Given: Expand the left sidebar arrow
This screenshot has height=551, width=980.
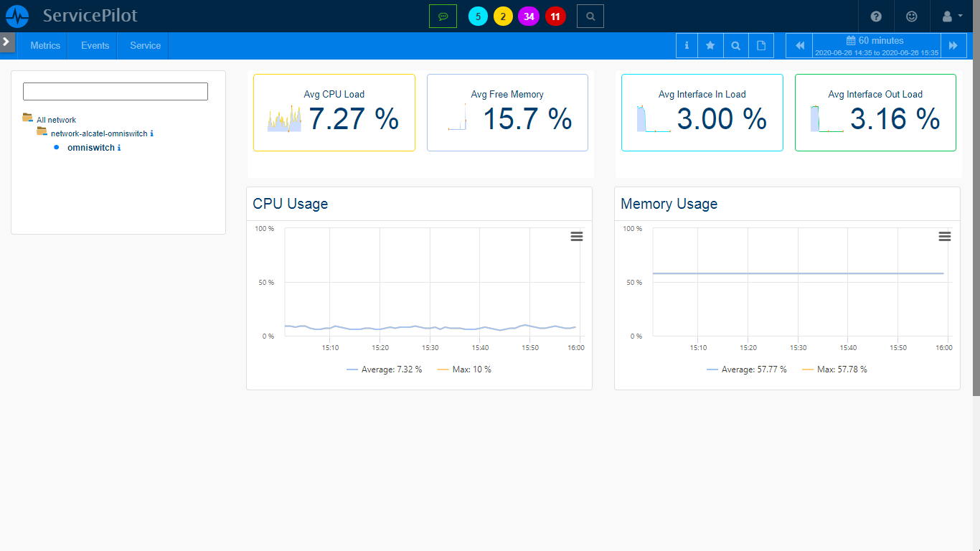Looking at the screenshot, I should click(x=6, y=42).
